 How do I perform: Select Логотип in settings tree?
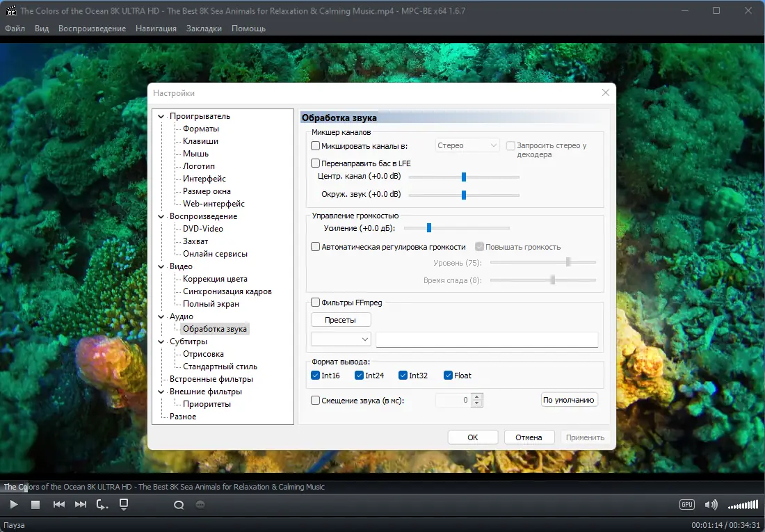[x=199, y=166]
